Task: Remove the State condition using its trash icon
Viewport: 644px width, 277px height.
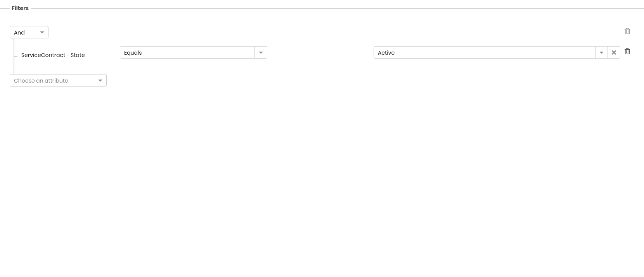Action: [627, 51]
